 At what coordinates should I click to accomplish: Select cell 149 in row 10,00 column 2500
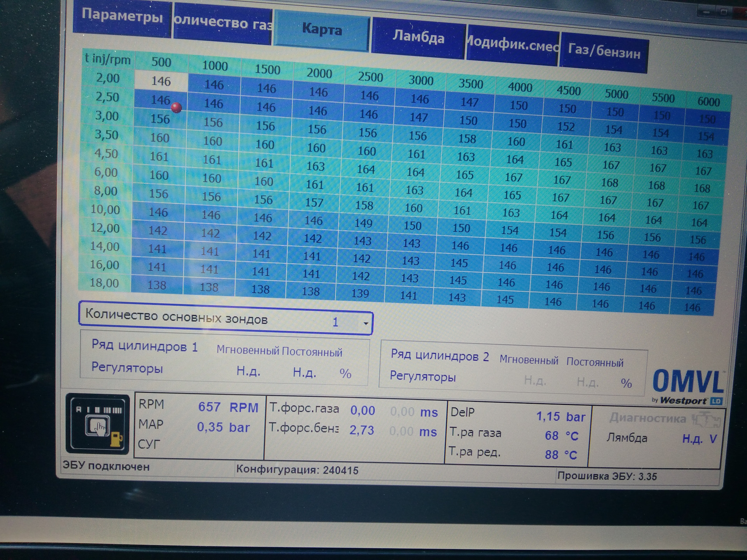(x=363, y=223)
